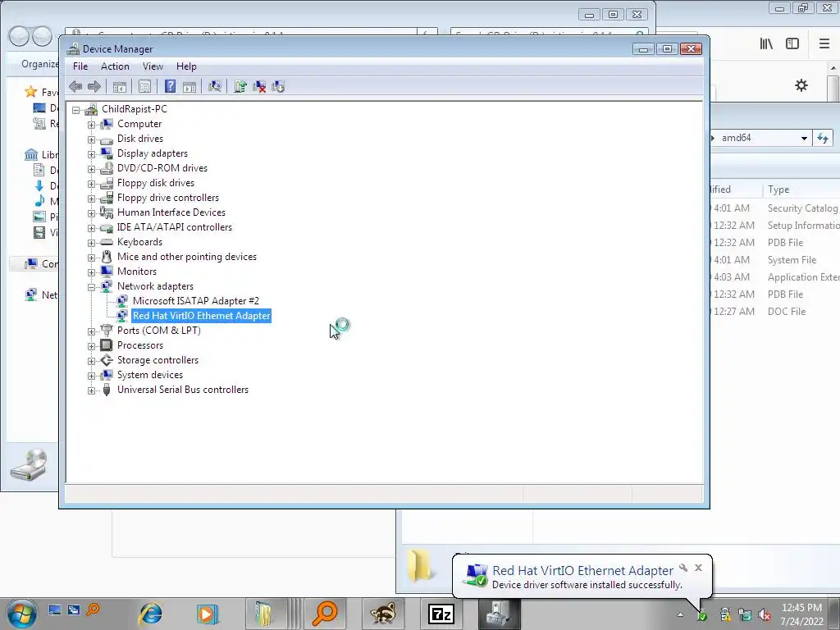Click Security Catalog row in background file list

775,208
